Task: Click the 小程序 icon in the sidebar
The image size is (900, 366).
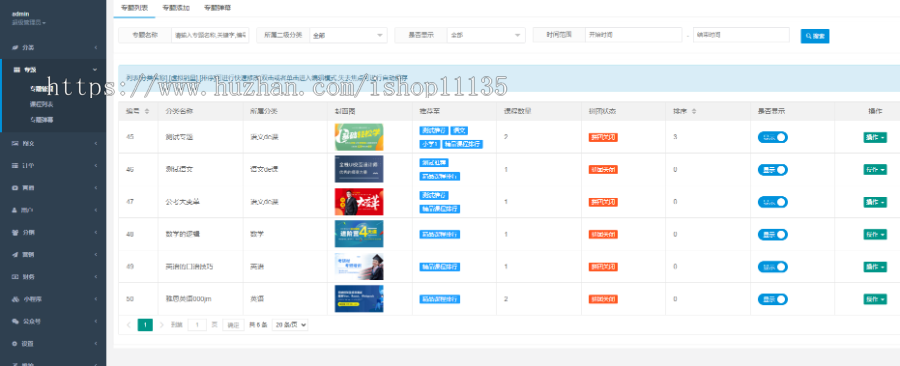Action: (15, 299)
